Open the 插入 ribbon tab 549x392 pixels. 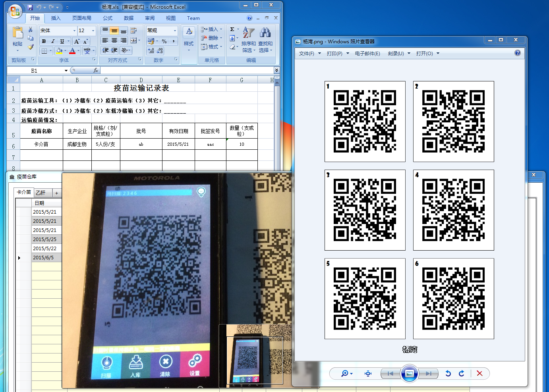(x=56, y=18)
